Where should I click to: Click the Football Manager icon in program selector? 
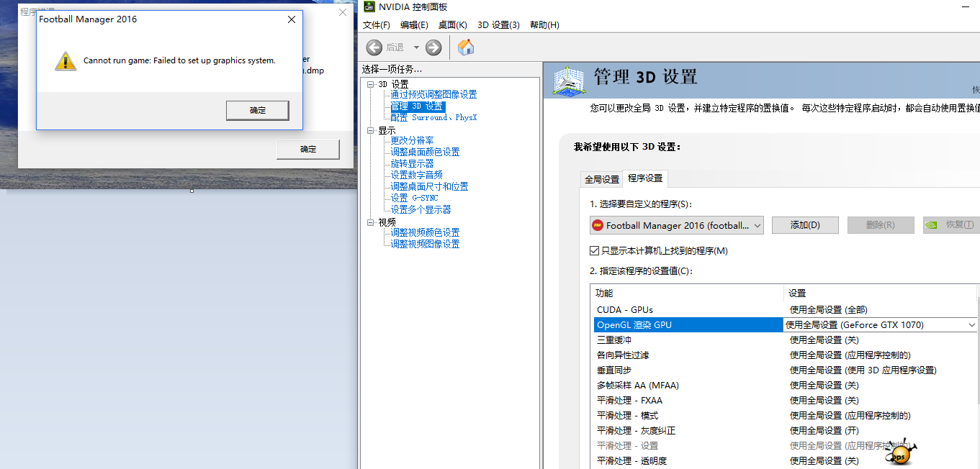597,225
